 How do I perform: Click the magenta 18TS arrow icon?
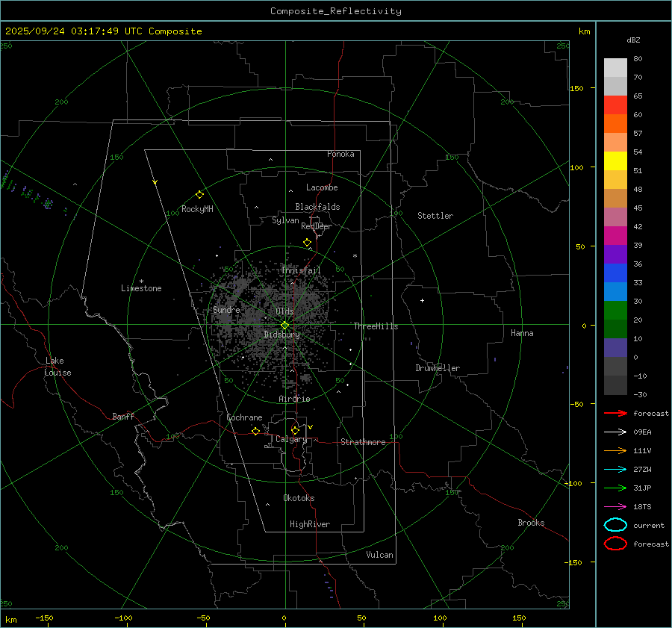pos(615,506)
